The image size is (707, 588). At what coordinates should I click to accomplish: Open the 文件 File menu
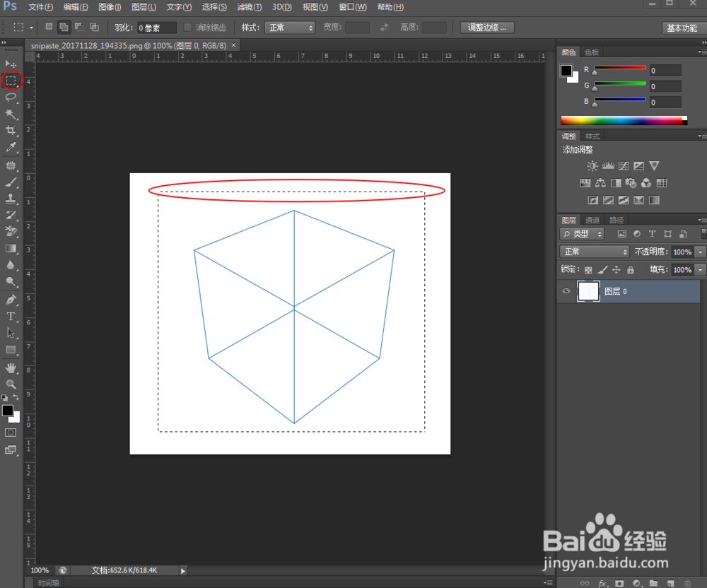coord(40,7)
